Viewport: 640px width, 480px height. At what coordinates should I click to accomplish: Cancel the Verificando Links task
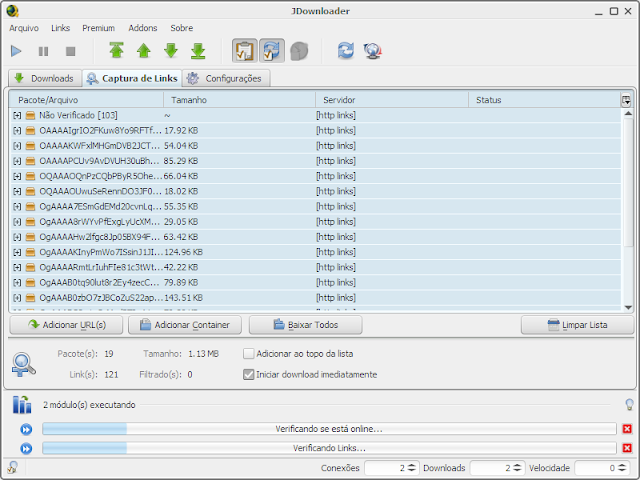tap(627, 448)
